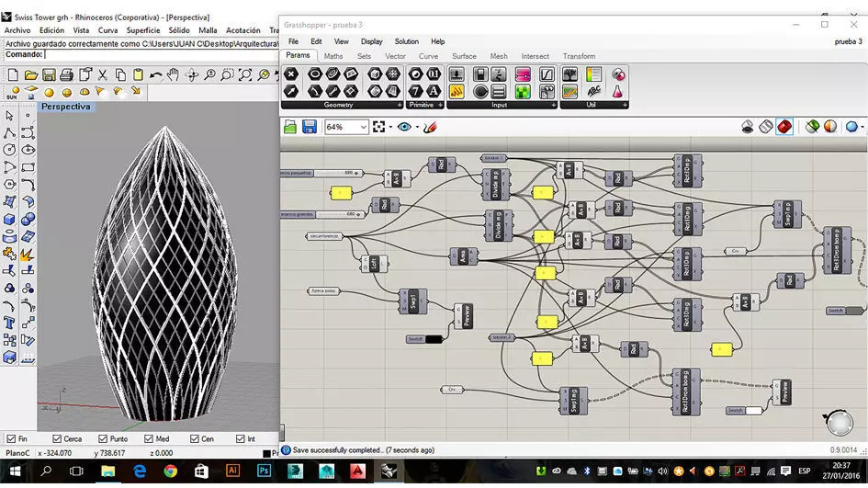
Task: Open Photoshop from Windows taskbar
Action: [x=264, y=471]
